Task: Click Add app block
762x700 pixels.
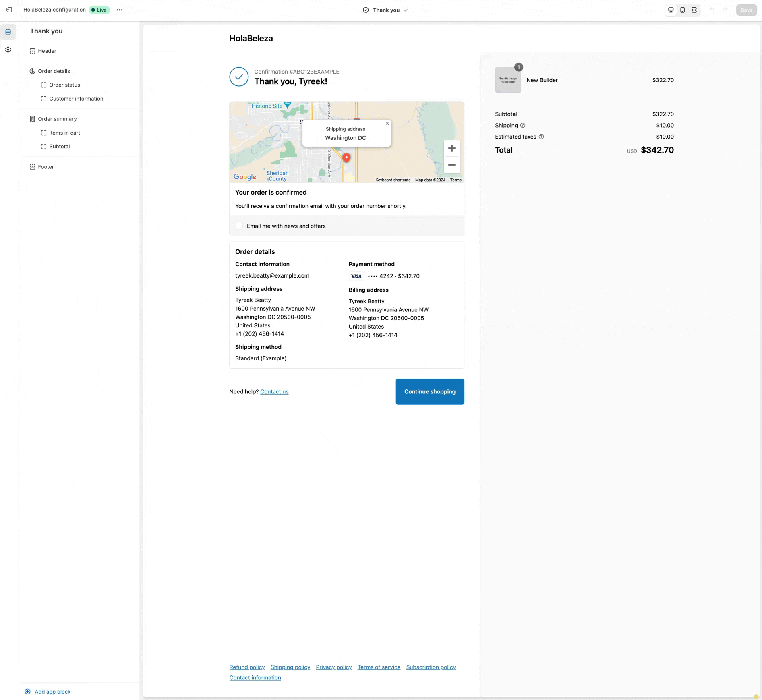Action: (53, 692)
